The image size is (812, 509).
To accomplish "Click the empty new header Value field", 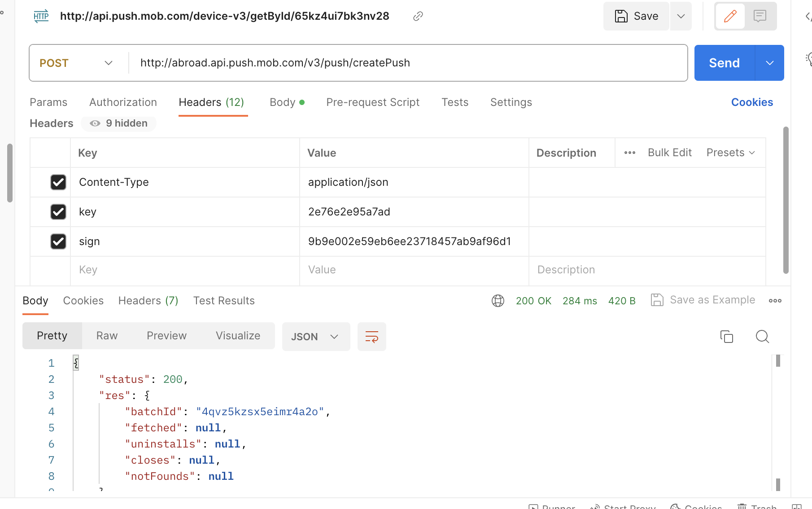I will click(x=414, y=270).
